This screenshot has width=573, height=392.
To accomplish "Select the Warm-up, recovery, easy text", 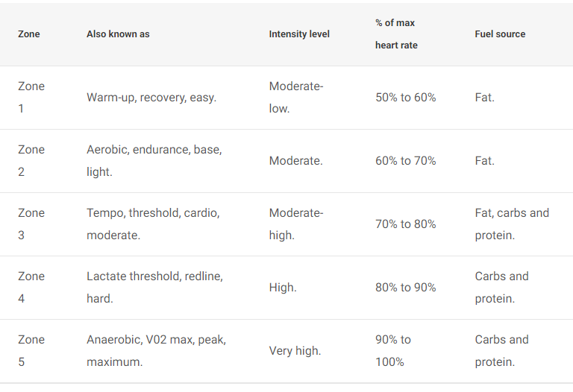I will (x=151, y=98).
